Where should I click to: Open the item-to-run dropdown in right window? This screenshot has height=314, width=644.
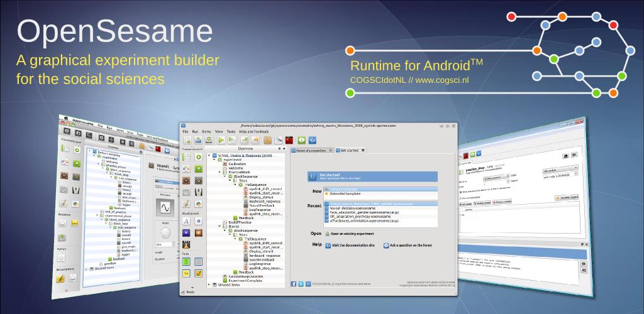[497, 178]
